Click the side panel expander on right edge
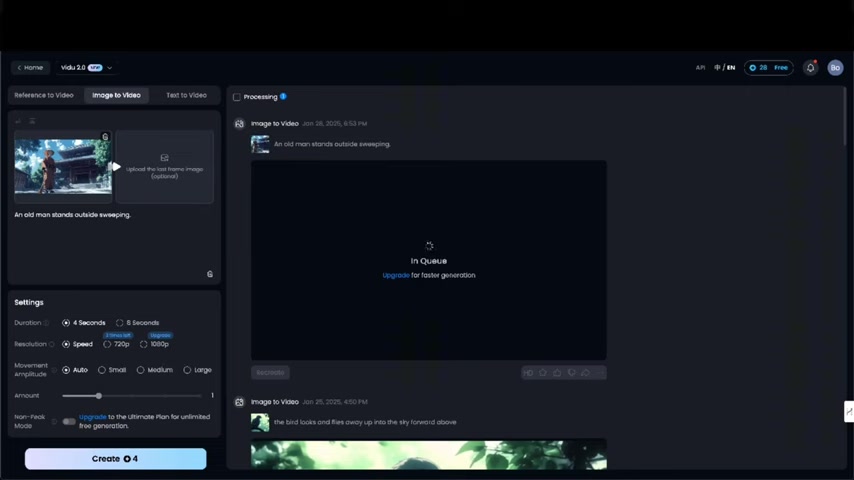Image resolution: width=854 pixels, height=480 pixels. tap(848, 411)
